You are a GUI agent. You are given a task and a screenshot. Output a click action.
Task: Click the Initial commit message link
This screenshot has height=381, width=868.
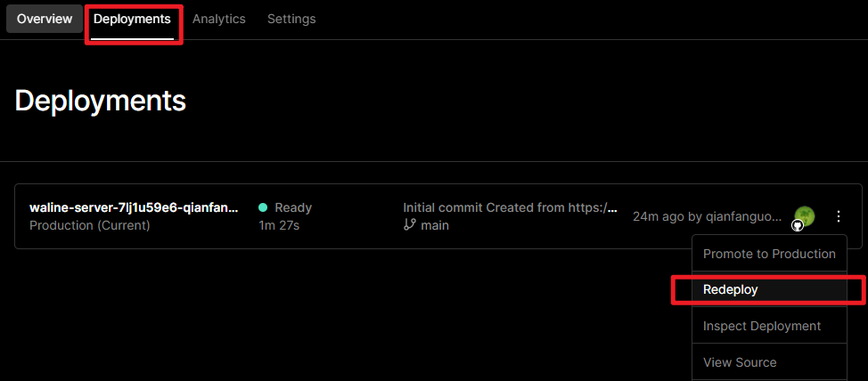(x=510, y=207)
